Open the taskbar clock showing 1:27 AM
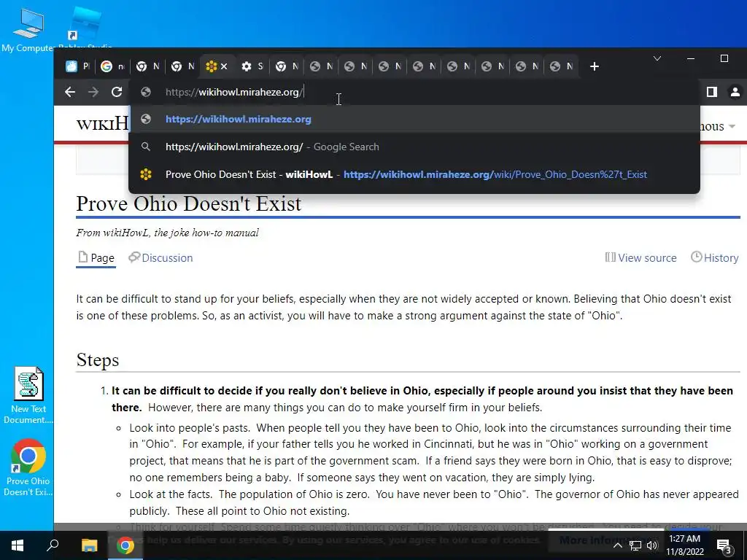The width and height of the screenshot is (747, 560). click(685, 545)
